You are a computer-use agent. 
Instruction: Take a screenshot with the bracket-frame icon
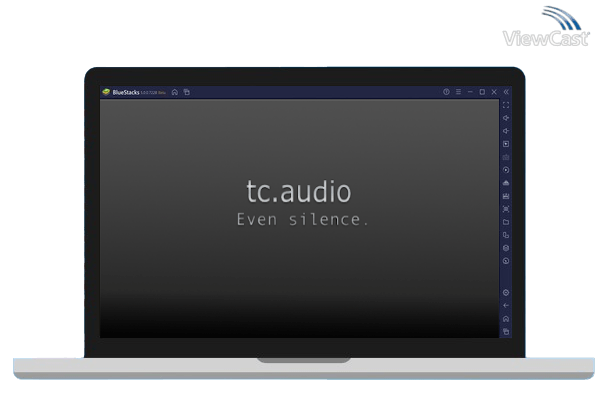(x=506, y=209)
